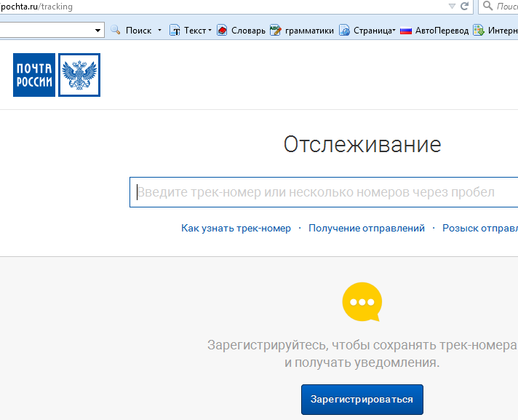The height and width of the screenshot is (420, 518).
Task: Expand the address bar history dropdown arrow
Action: click(x=452, y=7)
